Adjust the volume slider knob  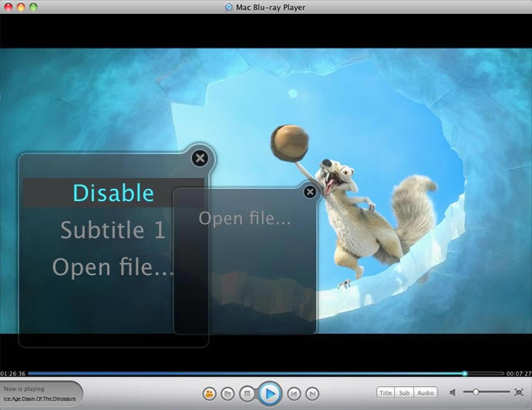[476, 392]
